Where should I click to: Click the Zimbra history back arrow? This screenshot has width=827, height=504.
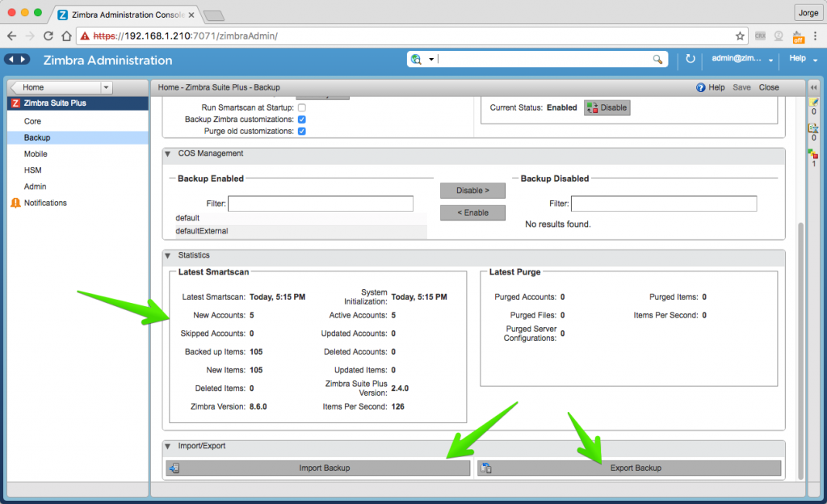11,59
